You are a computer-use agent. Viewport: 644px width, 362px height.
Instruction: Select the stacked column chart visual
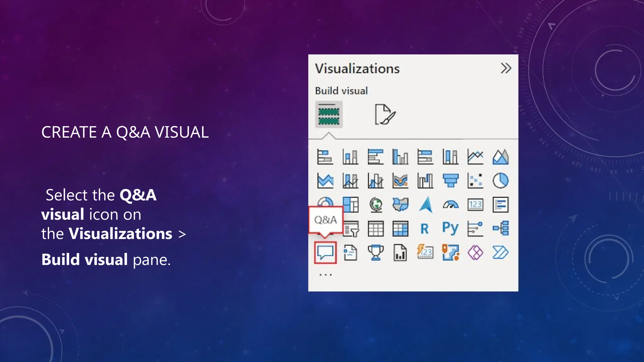pos(350,156)
